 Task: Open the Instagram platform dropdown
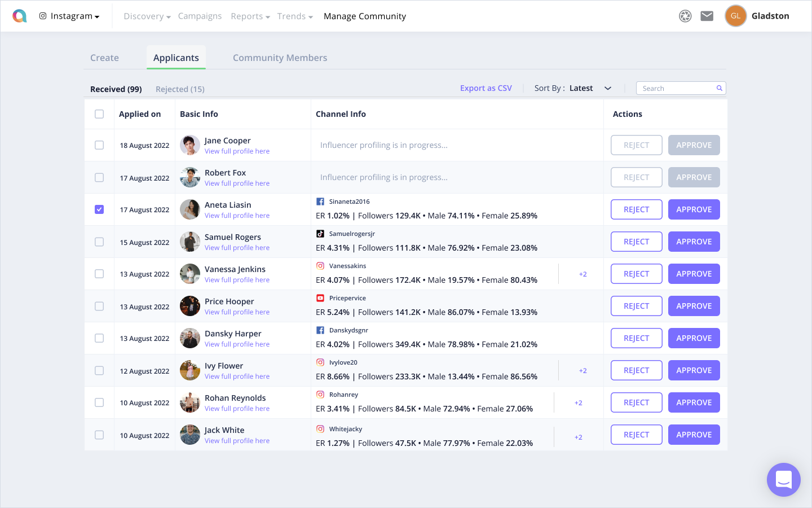(69, 16)
